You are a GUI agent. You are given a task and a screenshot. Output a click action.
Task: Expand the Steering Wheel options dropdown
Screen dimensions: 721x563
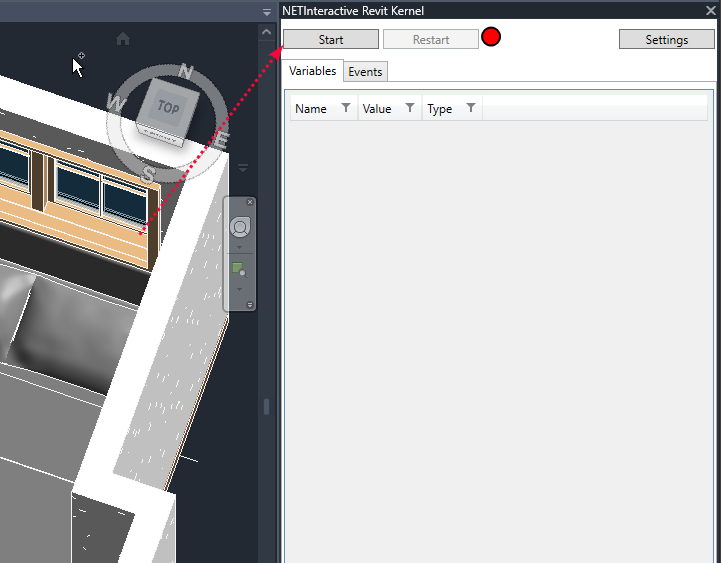240,245
